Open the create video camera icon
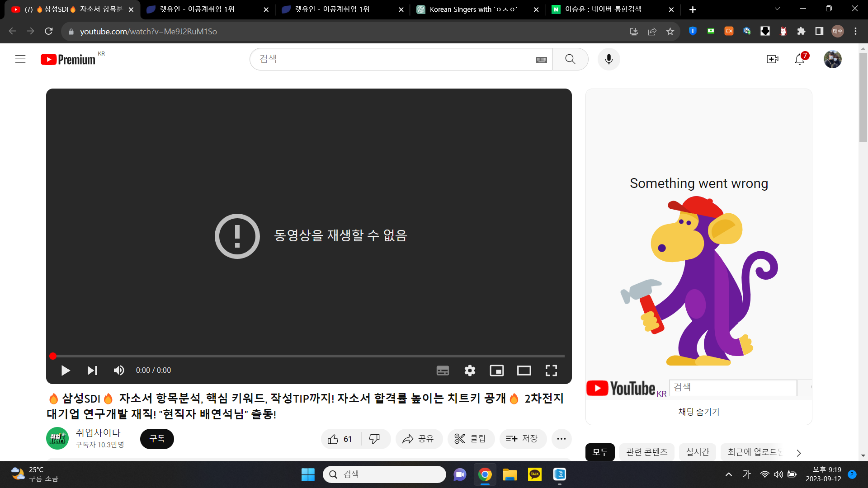The height and width of the screenshot is (488, 868). click(772, 59)
